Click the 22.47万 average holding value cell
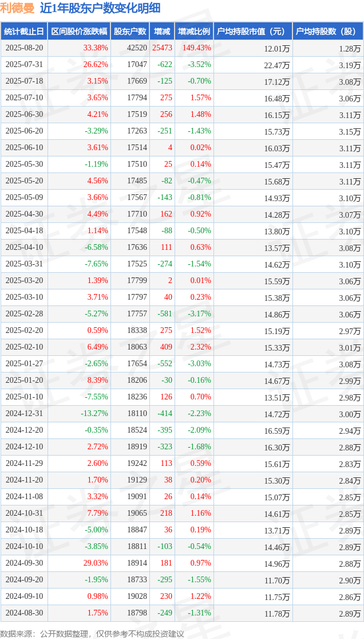Screen dimensions: 364x639 (x=277, y=64)
